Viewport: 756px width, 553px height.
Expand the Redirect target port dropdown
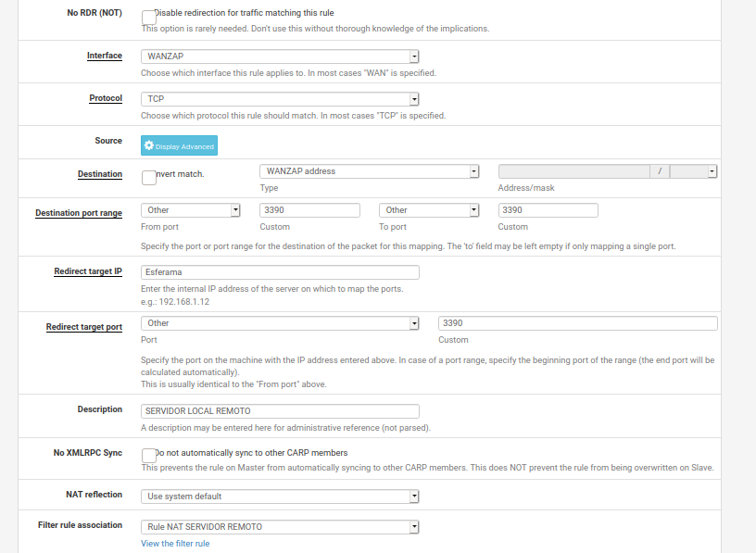[x=280, y=323]
